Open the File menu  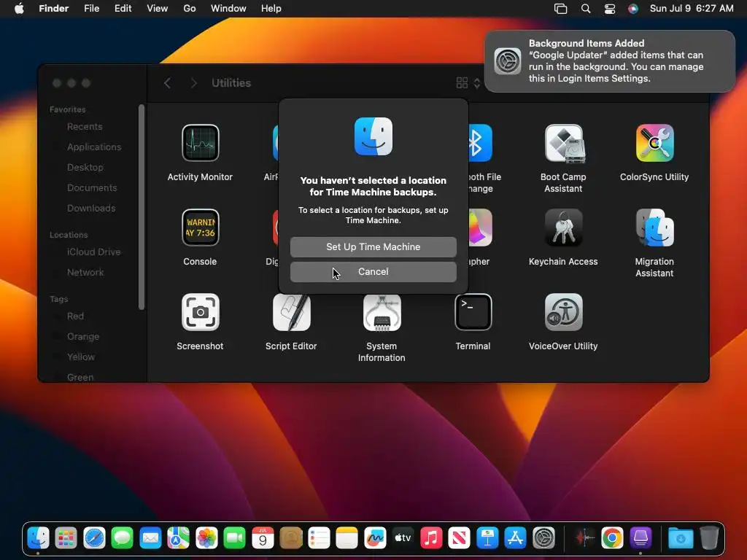click(x=91, y=9)
